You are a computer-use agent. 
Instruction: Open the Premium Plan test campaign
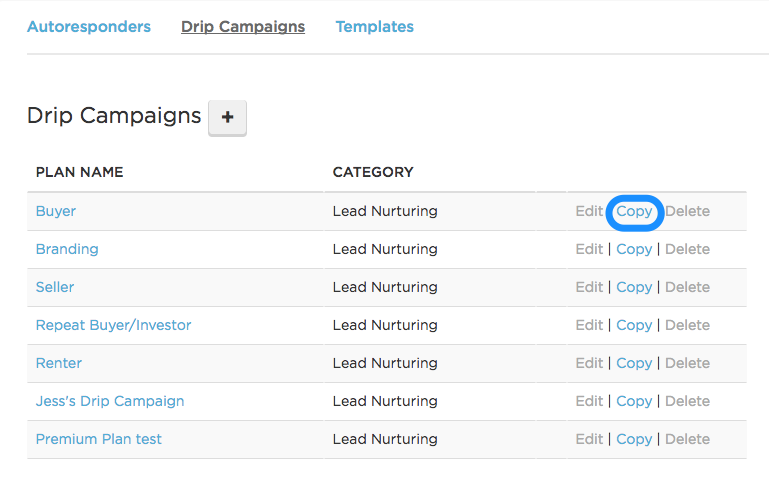[x=99, y=439]
